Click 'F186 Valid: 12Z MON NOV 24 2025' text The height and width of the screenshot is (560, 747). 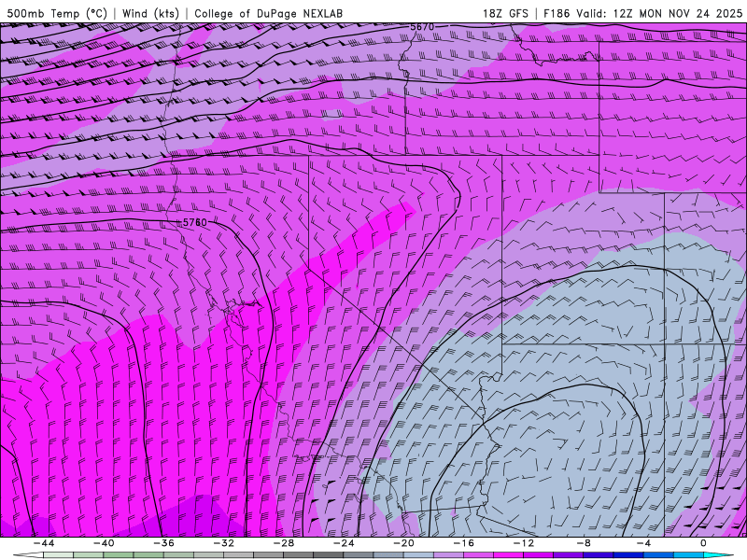tap(643, 13)
